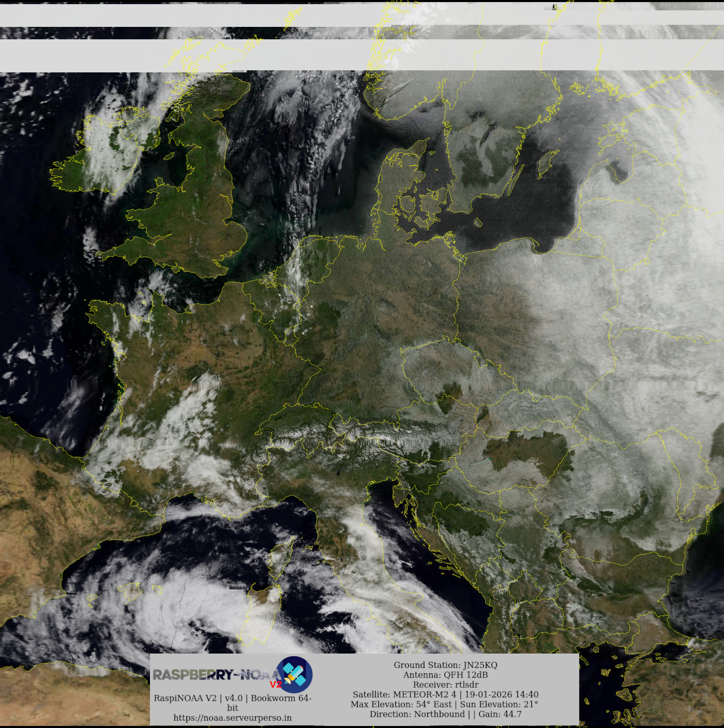Click the Satellite METEOR-M2 4 timestamp line
This screenshot has width=724, height=728.
[x=445, y=694]
